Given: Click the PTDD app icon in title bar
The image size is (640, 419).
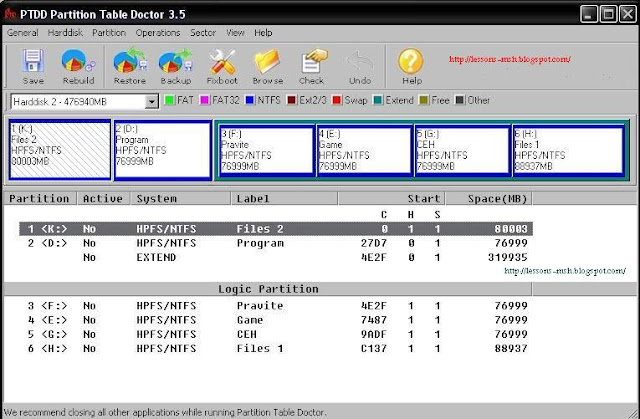Looking at the screenshot, I should [10, 14].
